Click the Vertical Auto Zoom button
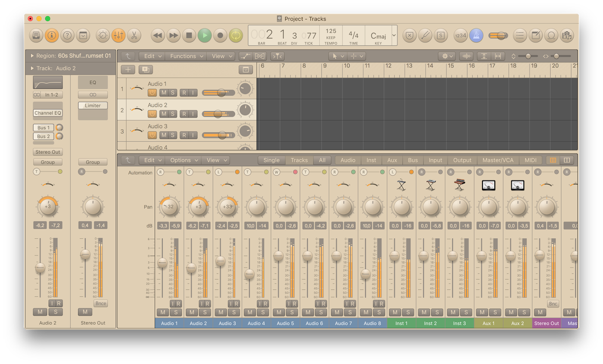603x364 pixels. pos(484,56)
